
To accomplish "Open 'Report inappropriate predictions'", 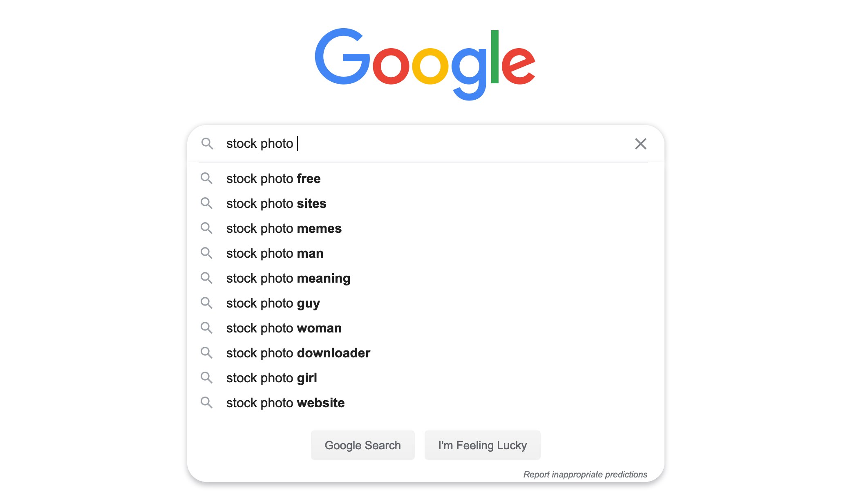I will [x=585, y=474].
